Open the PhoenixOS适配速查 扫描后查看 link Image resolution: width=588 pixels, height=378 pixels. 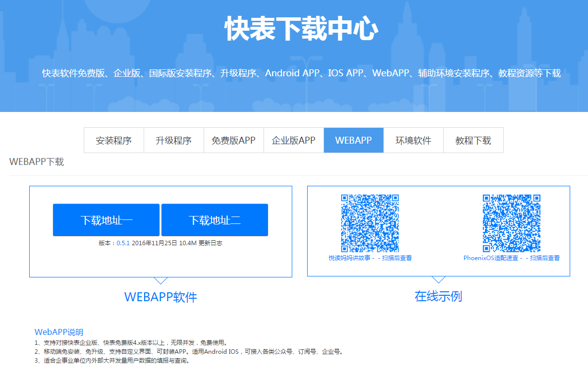(512, 258)
